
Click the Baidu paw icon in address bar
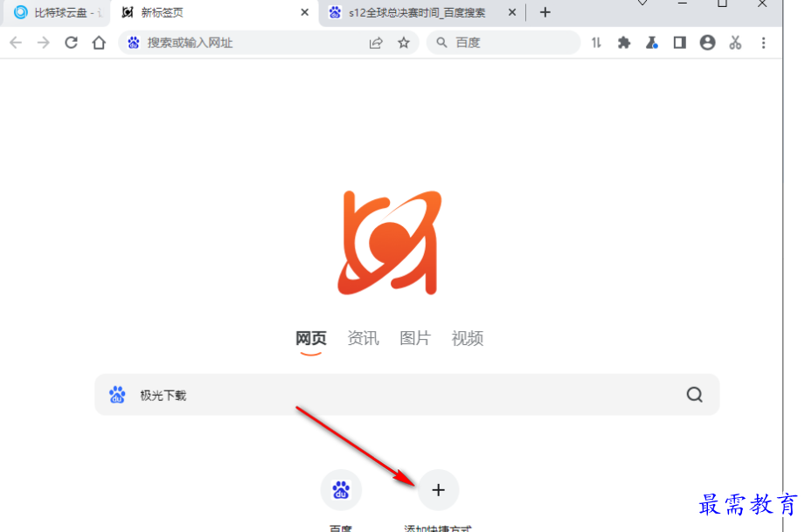134,43
